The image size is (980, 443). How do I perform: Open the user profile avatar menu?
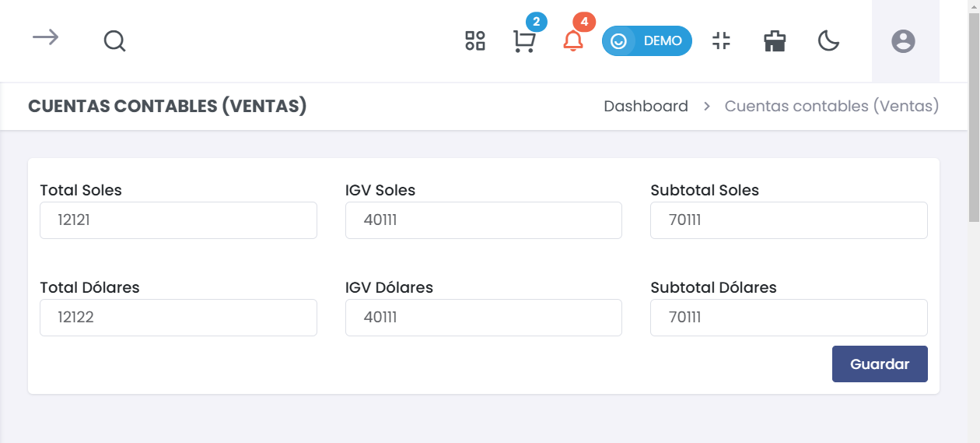click(903, 41)
